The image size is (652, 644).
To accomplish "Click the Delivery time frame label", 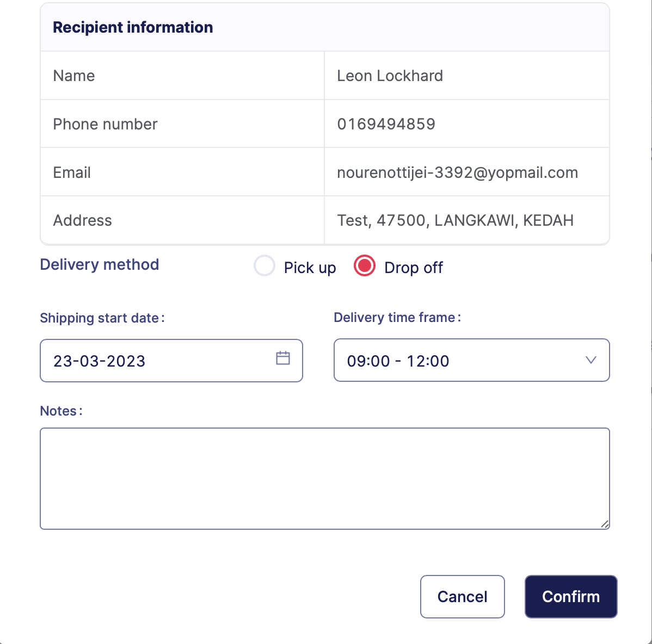I will (x=397, y=317).
